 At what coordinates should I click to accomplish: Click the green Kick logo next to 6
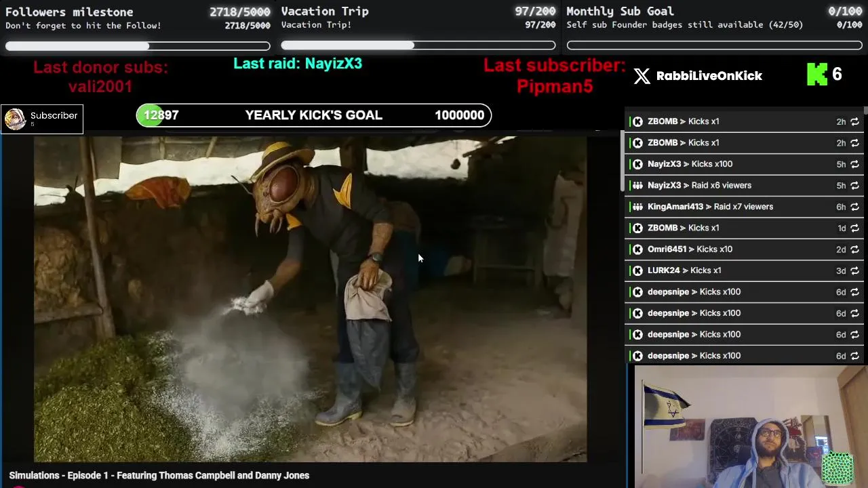point(817,75)
